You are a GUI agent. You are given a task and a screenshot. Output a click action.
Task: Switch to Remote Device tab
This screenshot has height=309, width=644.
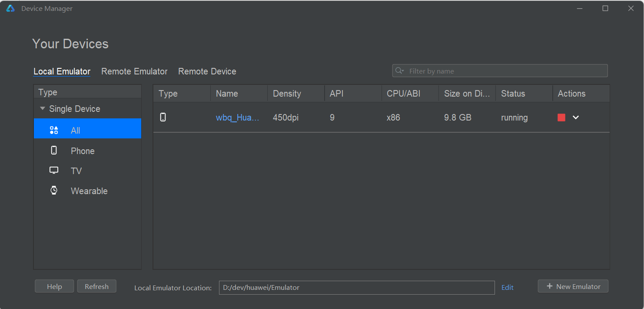207,71
